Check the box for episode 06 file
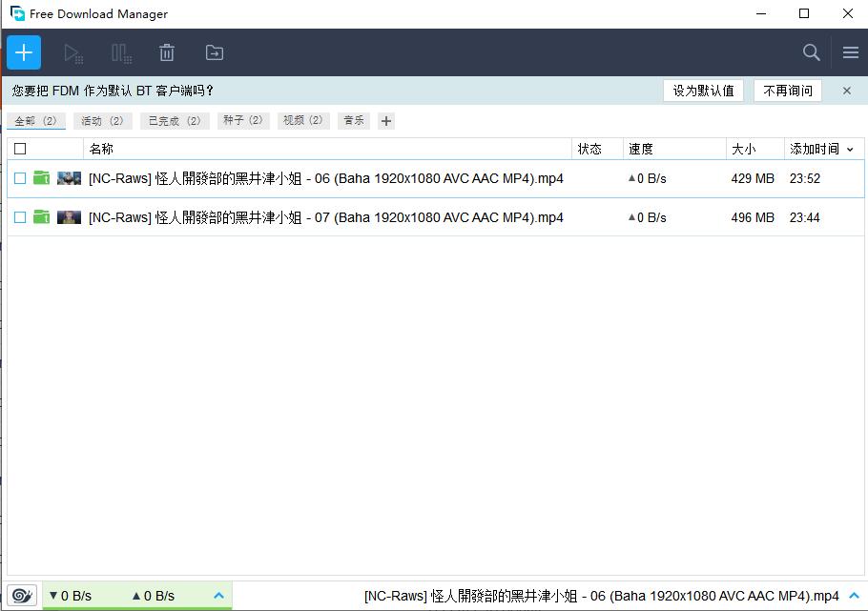Viewport: 868px width, 611px height. (x=20, y=178)
